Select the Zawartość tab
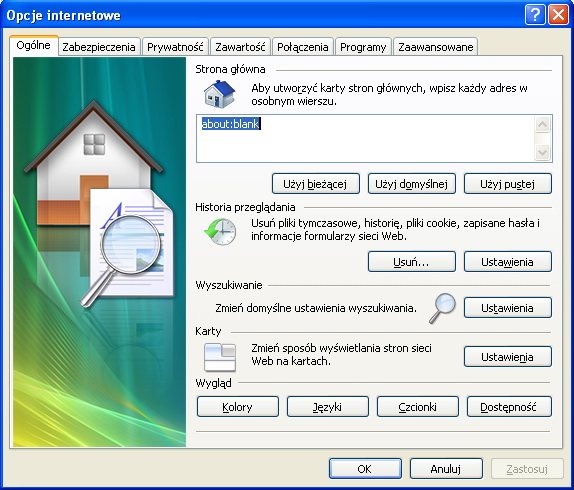The height and width of the screenshot is (490, 574). tap(240, 47)
